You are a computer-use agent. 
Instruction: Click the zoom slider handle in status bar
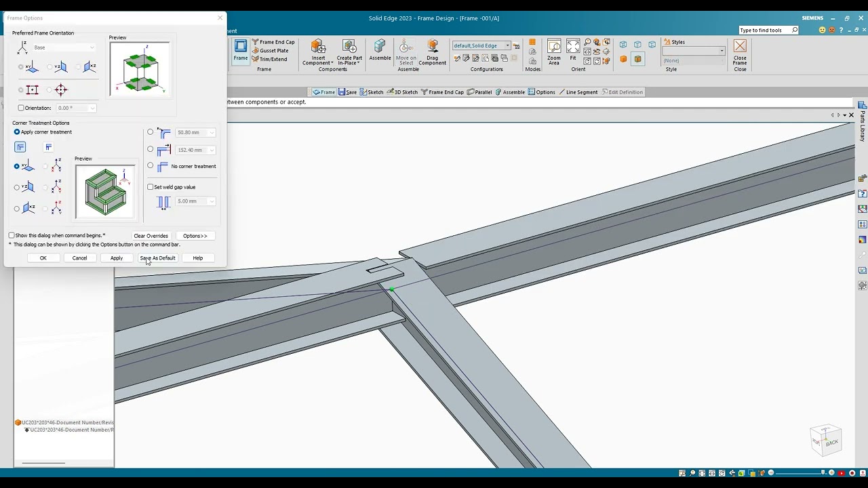tap(823, 472)
